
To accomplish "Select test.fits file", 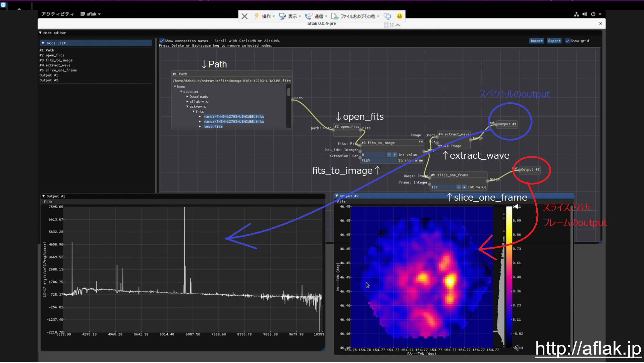I will coord(213,126).
